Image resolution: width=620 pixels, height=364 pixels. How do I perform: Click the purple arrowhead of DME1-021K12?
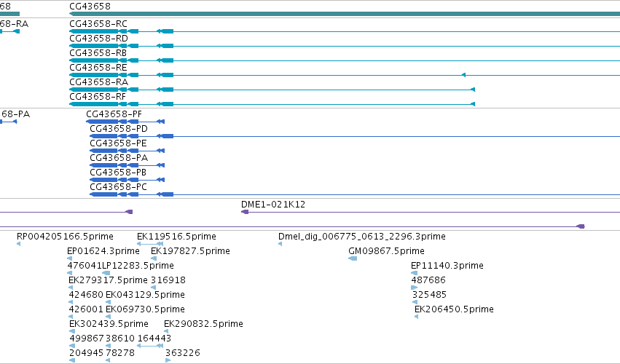tap(245, 213)
